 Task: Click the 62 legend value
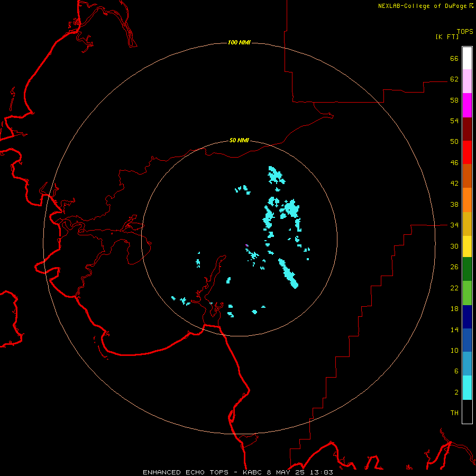pyautogui.click(x=454, y=79)
